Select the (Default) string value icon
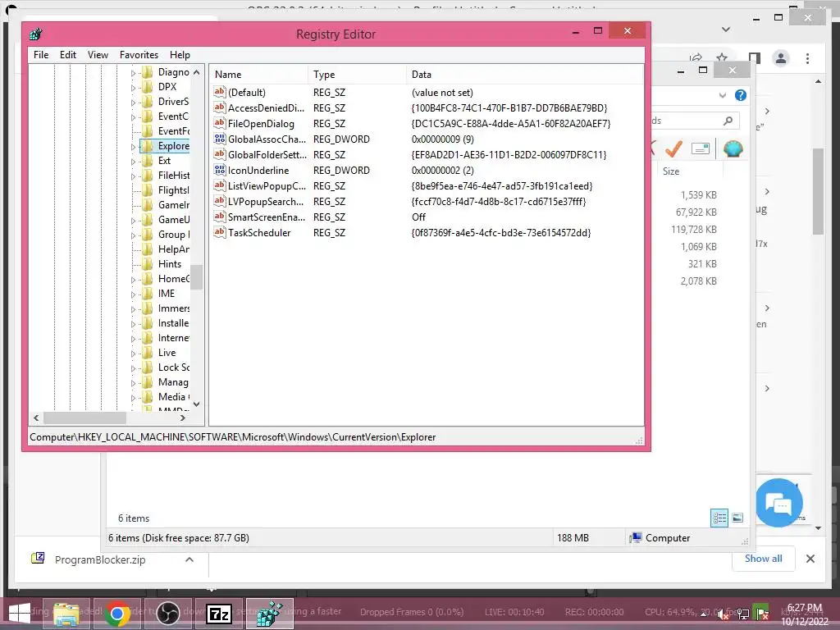Viewport: 840px width, 630px height. (x=220, y=92)
